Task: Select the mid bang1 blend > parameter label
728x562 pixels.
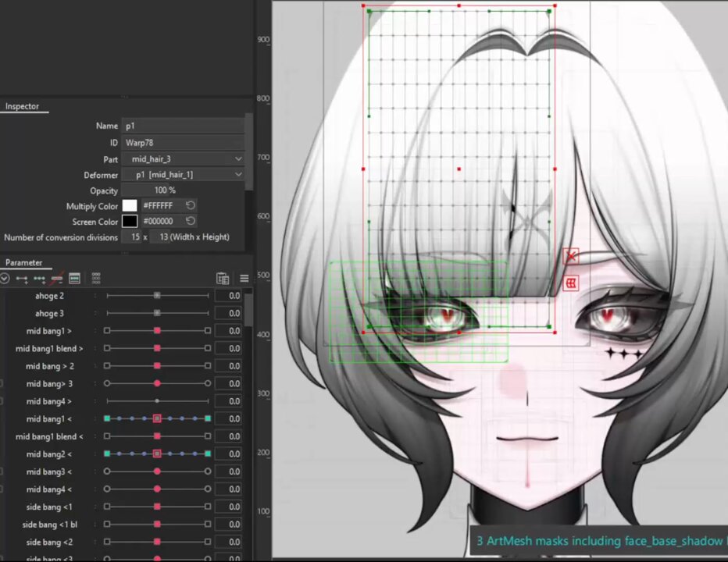Action: click(x=49, y=349)
